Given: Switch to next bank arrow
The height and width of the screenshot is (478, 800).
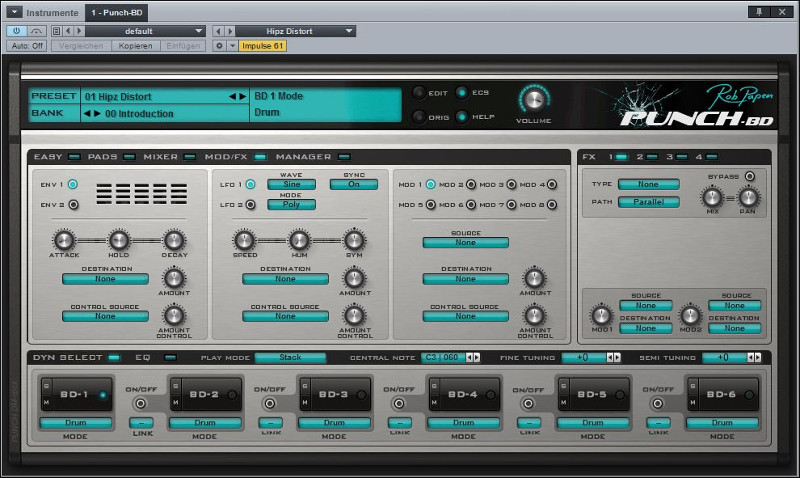Looking at the screenshot, I should click(97, 113).
